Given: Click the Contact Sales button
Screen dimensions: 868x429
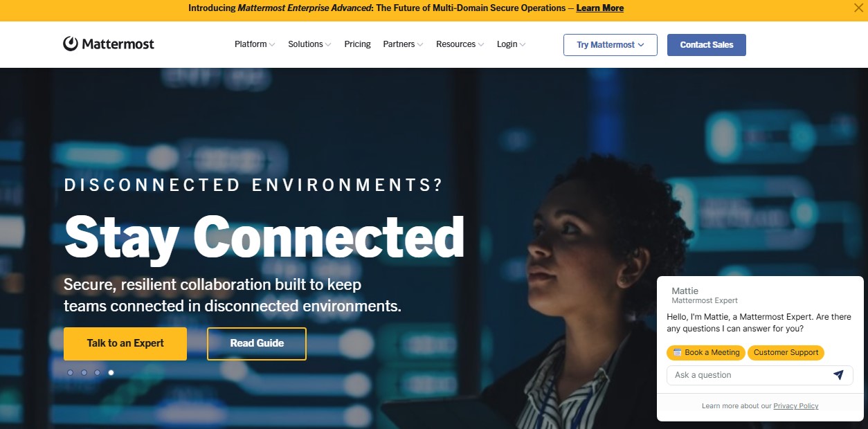Looking at the screenshot, I should tap(707, 45).
